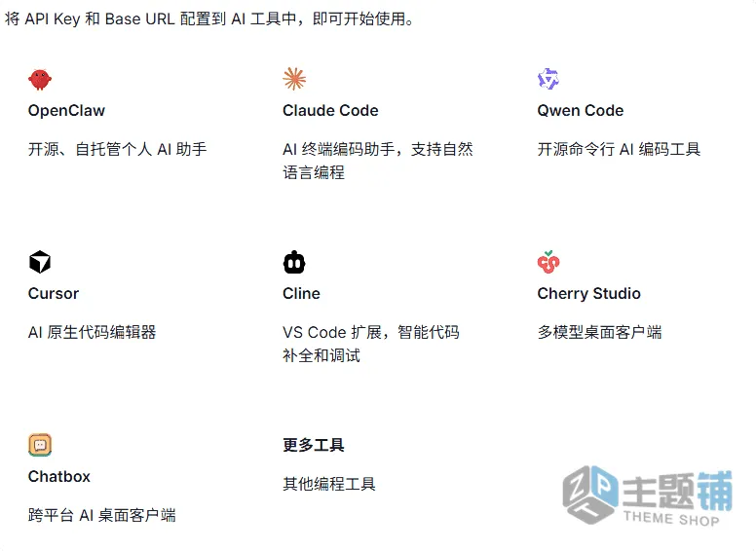The height and width of the screenshot is (551, 756).
Task: Open the Qwen Code card title
Action: [x=580, y=111]
